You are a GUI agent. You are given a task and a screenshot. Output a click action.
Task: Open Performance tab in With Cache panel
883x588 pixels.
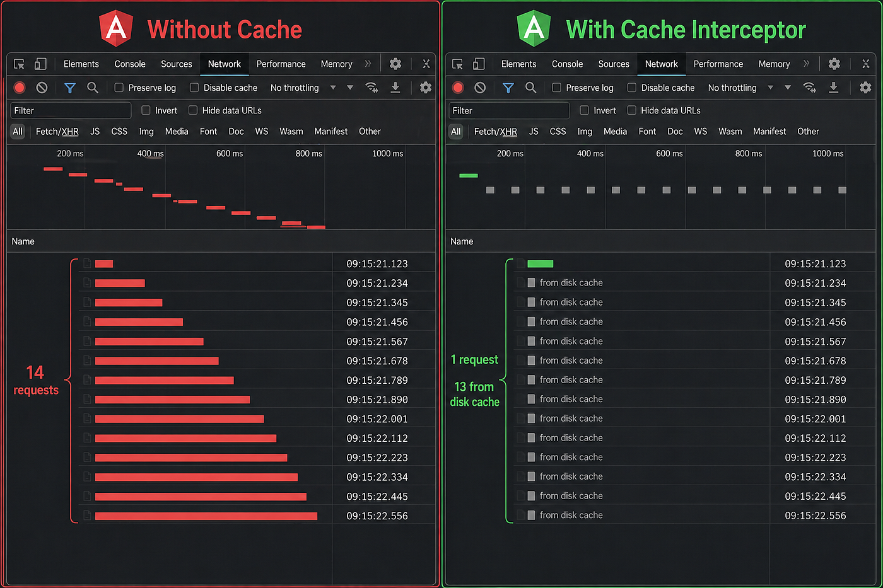coord(718,64)
